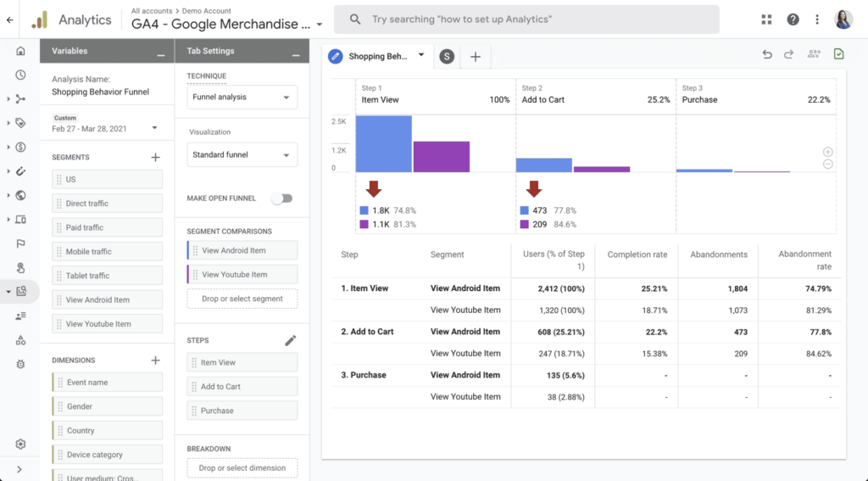Click the redo arrow icon
Viewport: 868px width, 481px height.
point(788,54)
